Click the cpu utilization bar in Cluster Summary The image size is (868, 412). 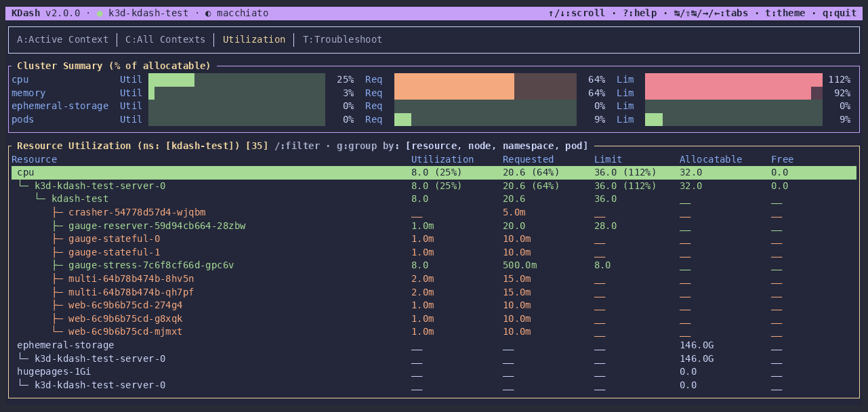click(x=236, y=80)
